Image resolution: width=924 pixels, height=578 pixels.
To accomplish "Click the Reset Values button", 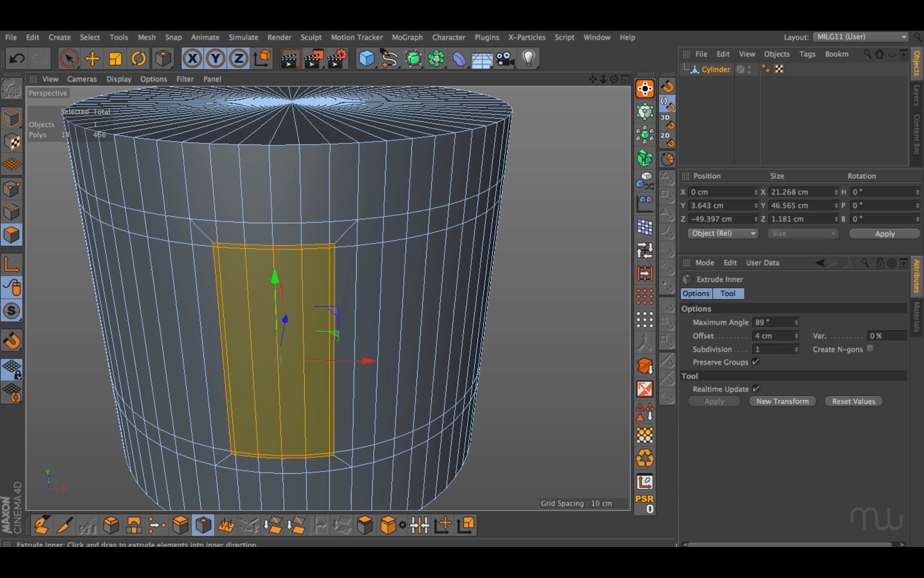I will click(854, 401).
